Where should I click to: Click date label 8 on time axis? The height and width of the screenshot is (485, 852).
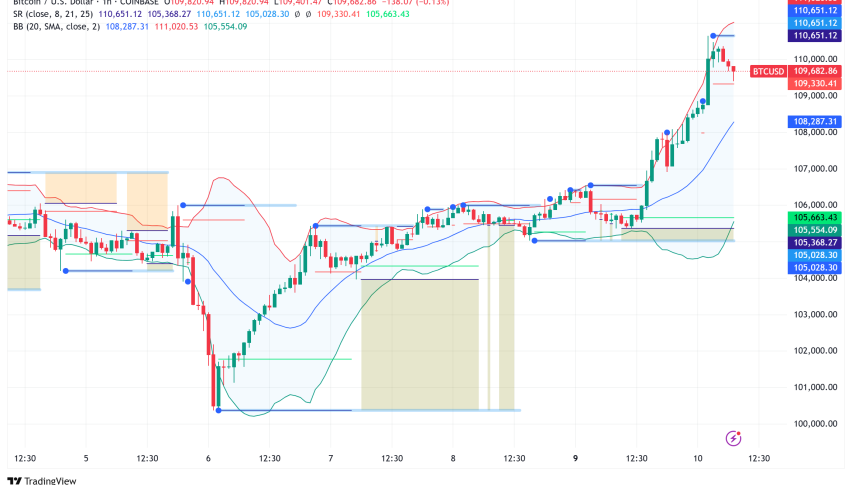tap(453, 458)
